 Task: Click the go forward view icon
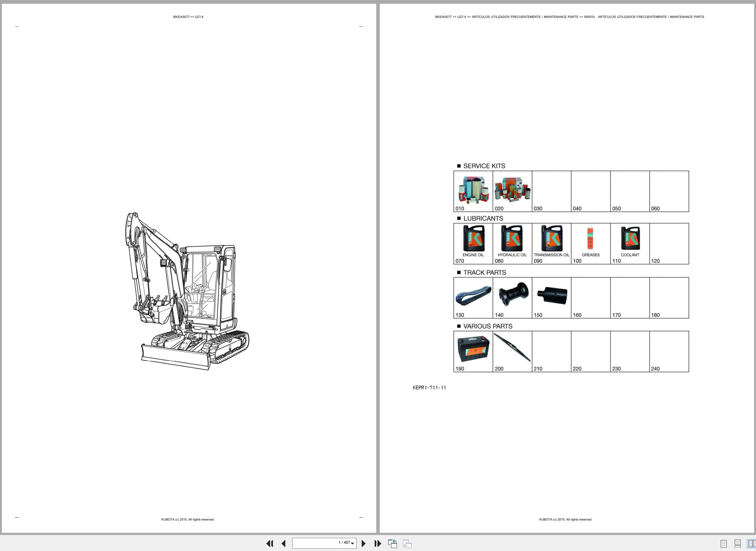[407, 544]
